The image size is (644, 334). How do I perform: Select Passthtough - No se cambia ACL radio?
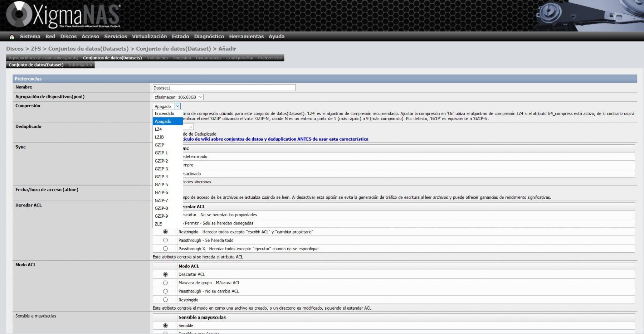(x=165, y=291)
